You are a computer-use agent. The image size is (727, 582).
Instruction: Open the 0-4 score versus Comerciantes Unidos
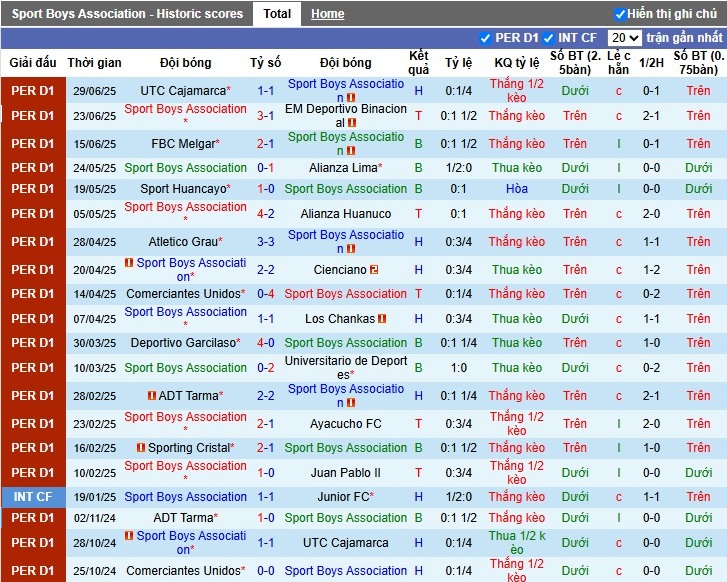(x=266, y=294)
